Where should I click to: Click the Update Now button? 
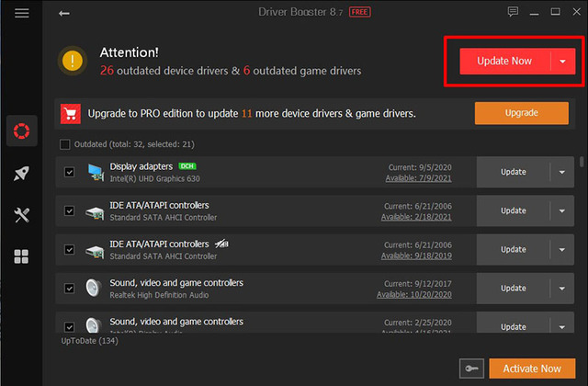click(x=504, y=62)
